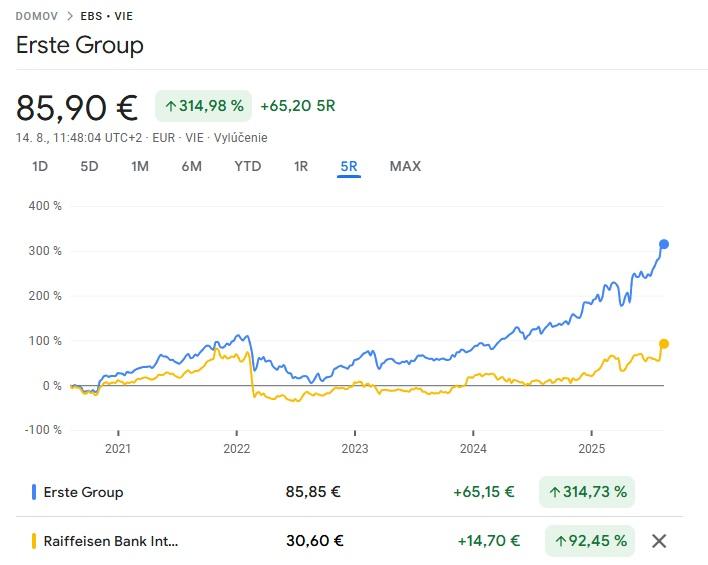This screenshot has height=565, width=708.
Task: Show the 6M time range
Action: coord(191,166)
